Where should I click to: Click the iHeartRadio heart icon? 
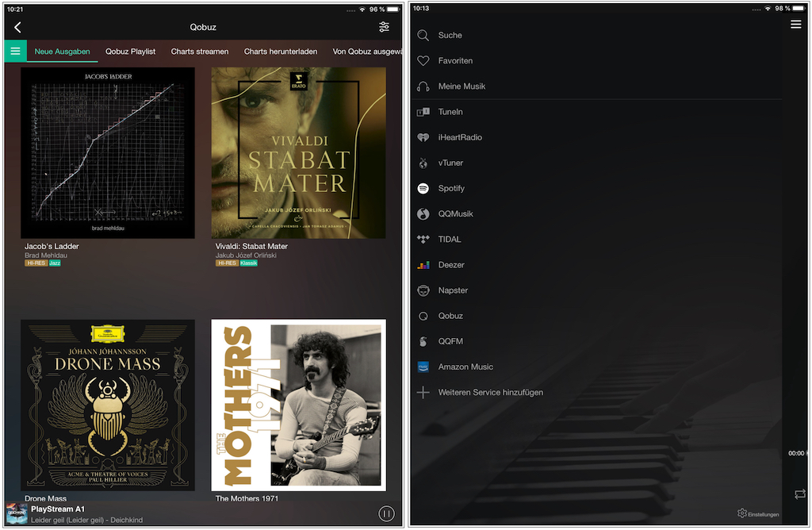[x=423, y=137]
